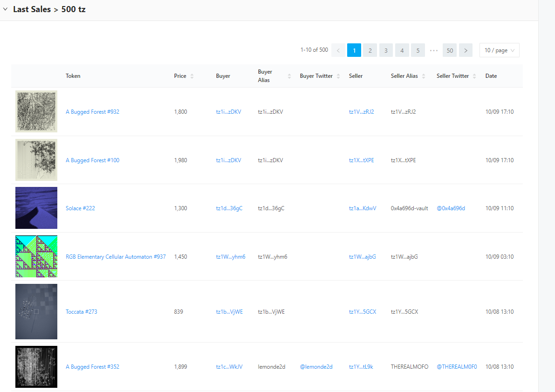The image size is (555, 392).
Task: Jump to page 50
Action: [x=449, y=50]
